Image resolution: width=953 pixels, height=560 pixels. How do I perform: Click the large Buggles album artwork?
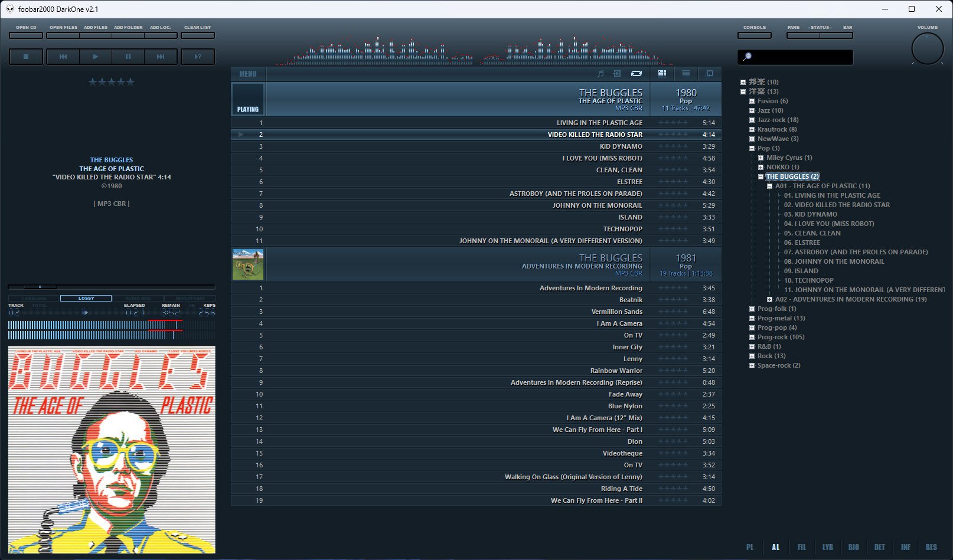(x=112, y=450)
